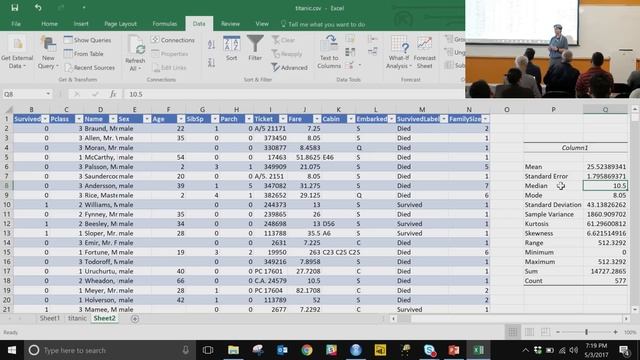The width and height of the screenshot is (640, 360).
Task: Click the Flash Fill icon
Action: point(350,40)
